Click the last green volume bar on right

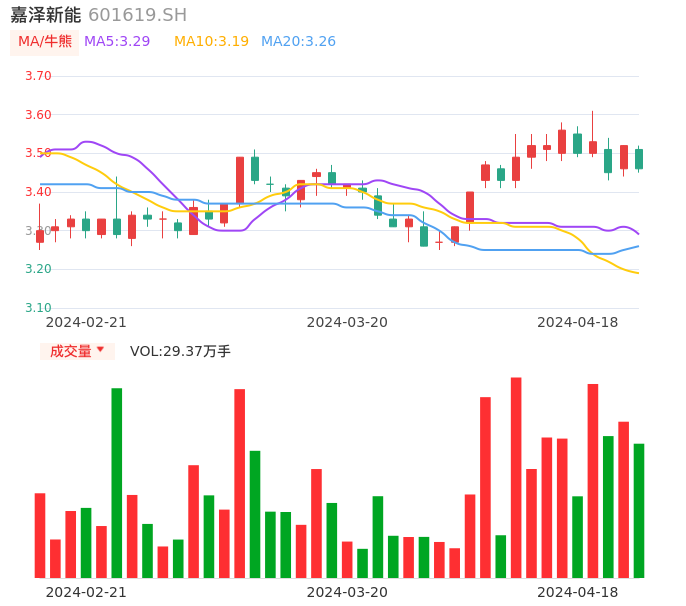[x=639, y=510]
